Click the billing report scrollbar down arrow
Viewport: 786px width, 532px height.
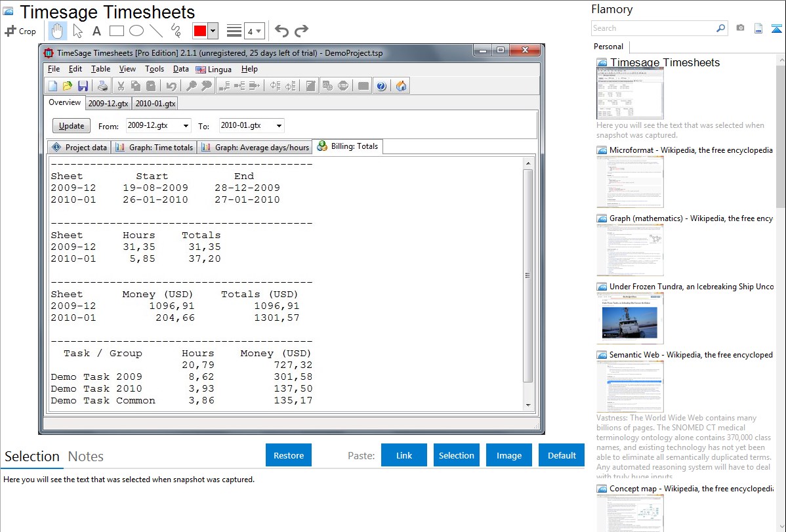click(528, 405)
